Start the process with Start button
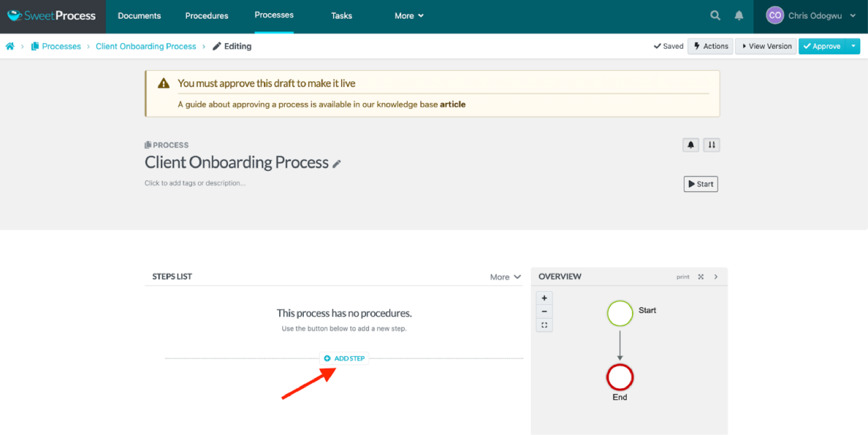 coord(701,184)
